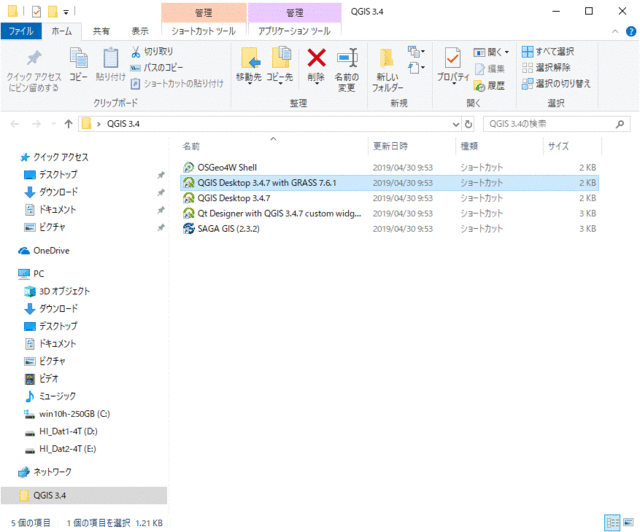Viewport: 640px width, 532px height.
Task: Expand the Easy Access dropdown
Action: click(416, 68)
